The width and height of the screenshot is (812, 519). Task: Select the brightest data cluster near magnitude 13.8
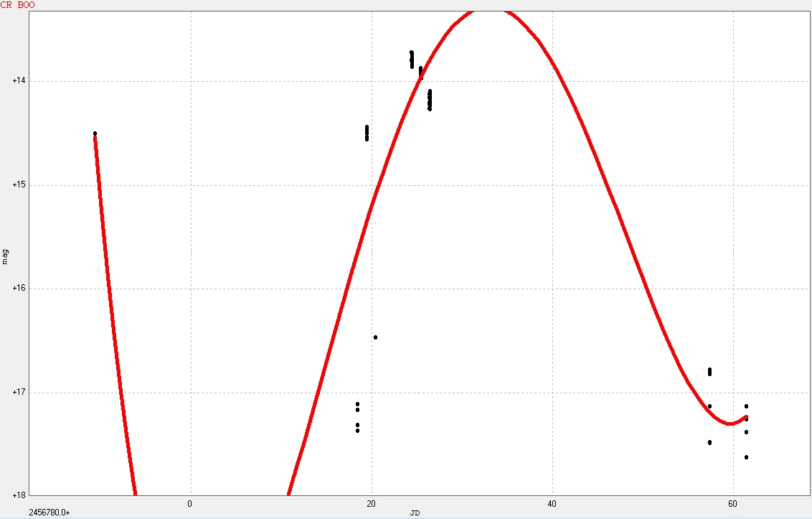412,59
